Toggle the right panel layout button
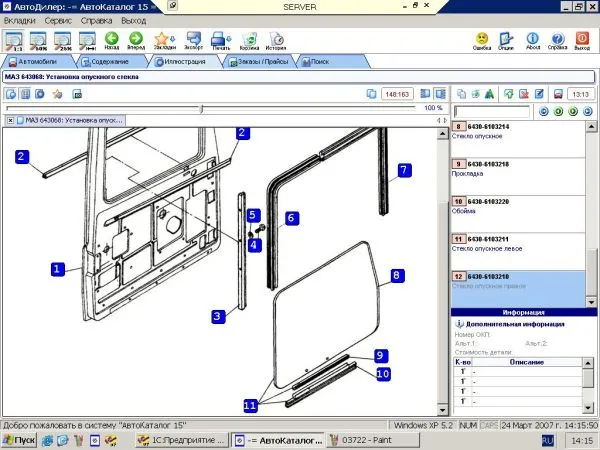This screenshot has height=450, width=600. (440, 94)
